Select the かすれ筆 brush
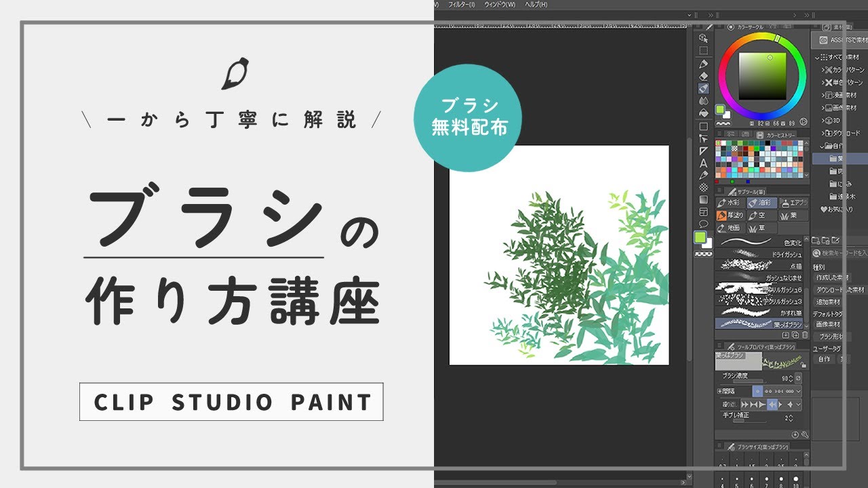Viewport: 868px width, 488px height. point(759,312)
